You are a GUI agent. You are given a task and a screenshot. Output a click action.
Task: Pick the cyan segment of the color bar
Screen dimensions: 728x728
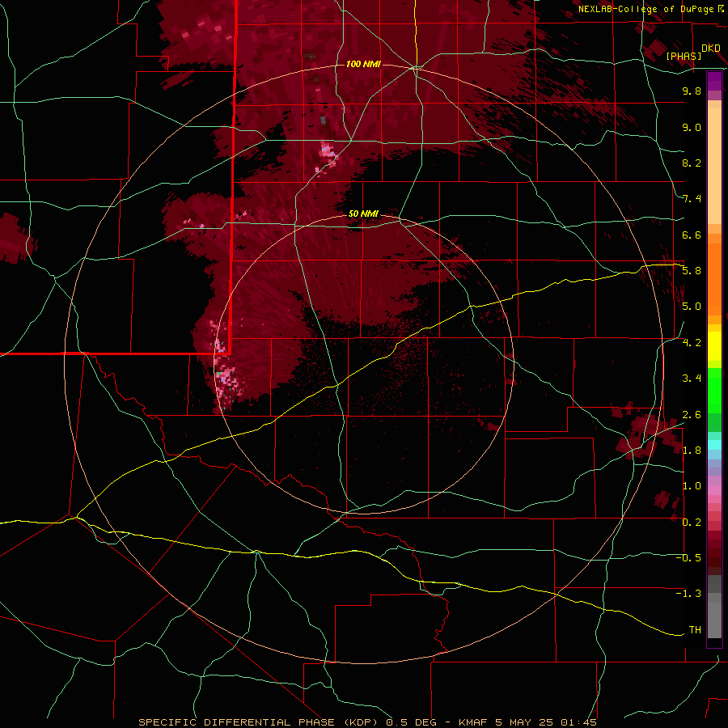tap(714, 445)
